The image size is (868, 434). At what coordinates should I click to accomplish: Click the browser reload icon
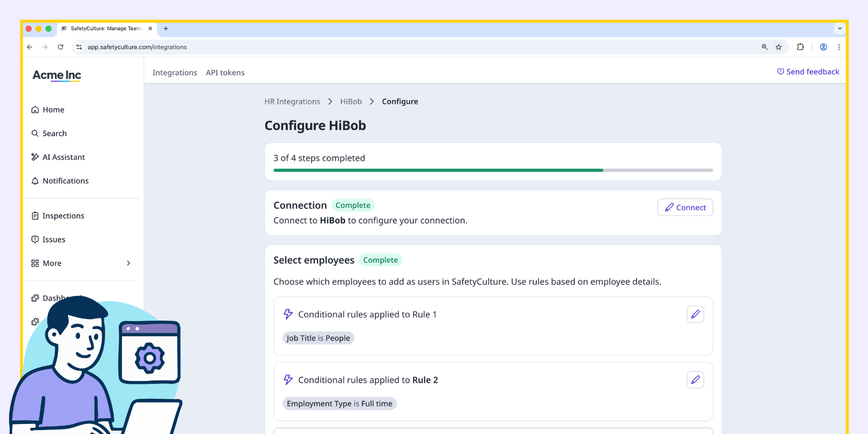pyautogui.click(x=61, y=47)
